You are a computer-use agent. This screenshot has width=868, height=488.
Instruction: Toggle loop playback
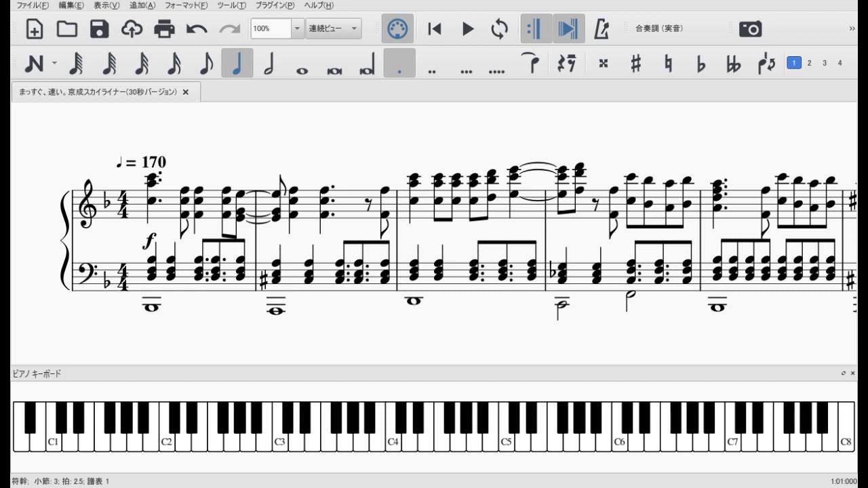tap(500, 29)
